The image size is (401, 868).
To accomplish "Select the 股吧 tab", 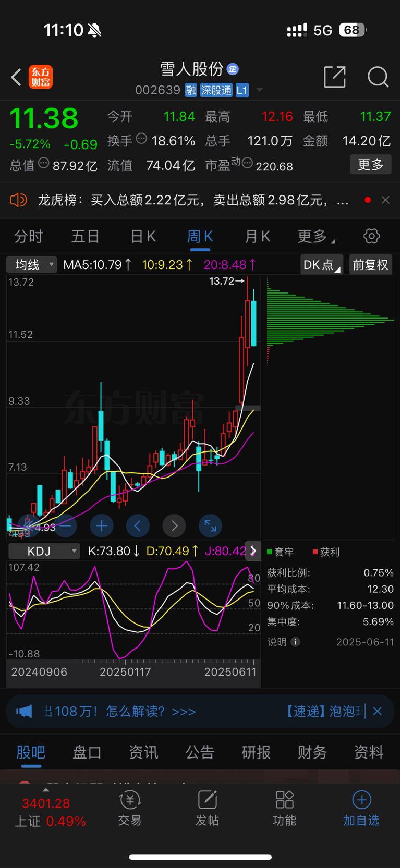I will (x=31, y=752).
